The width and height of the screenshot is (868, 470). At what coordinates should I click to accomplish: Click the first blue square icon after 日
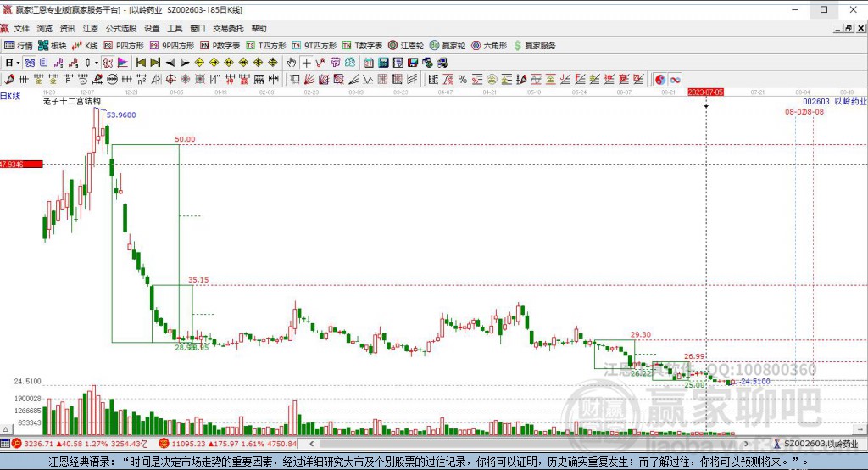coord(30,63)
